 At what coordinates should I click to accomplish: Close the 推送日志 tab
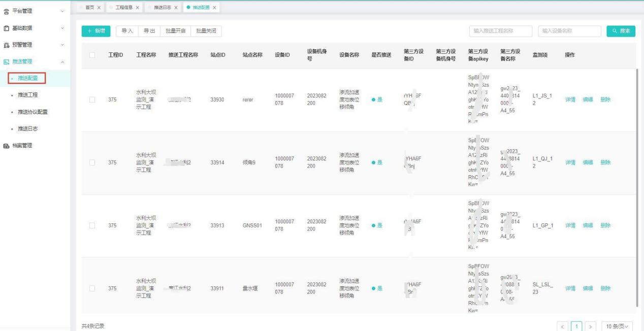[x=176, y=7]
